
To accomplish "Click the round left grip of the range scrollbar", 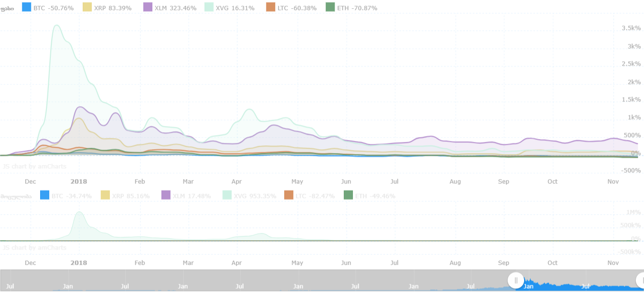I will pos(516,280).
